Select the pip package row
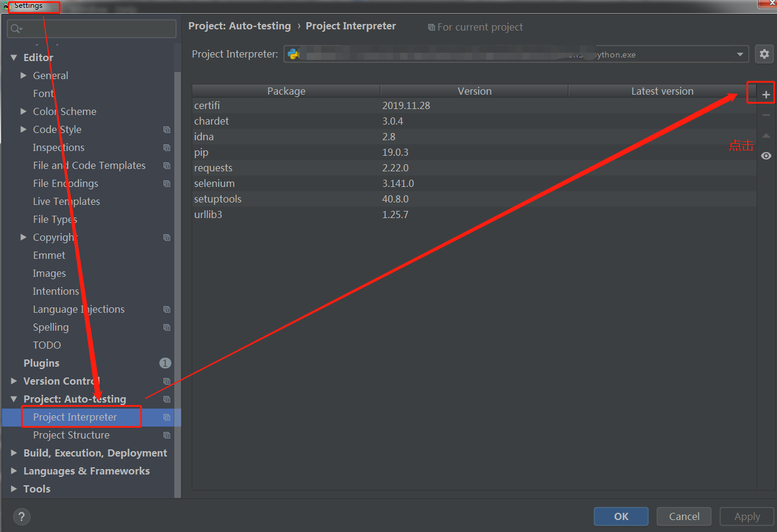777x532 pixels. coord(474,152)
